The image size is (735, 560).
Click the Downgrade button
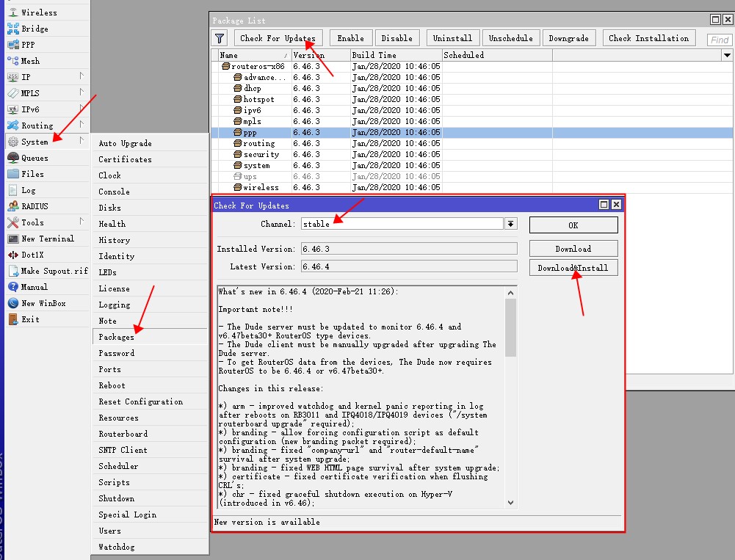point(569,38)
